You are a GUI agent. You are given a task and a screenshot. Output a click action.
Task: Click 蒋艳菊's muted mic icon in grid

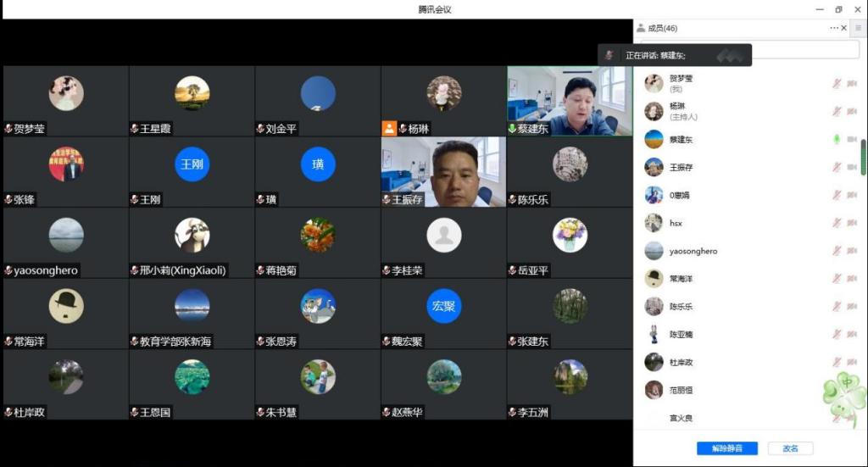(260, 270)
